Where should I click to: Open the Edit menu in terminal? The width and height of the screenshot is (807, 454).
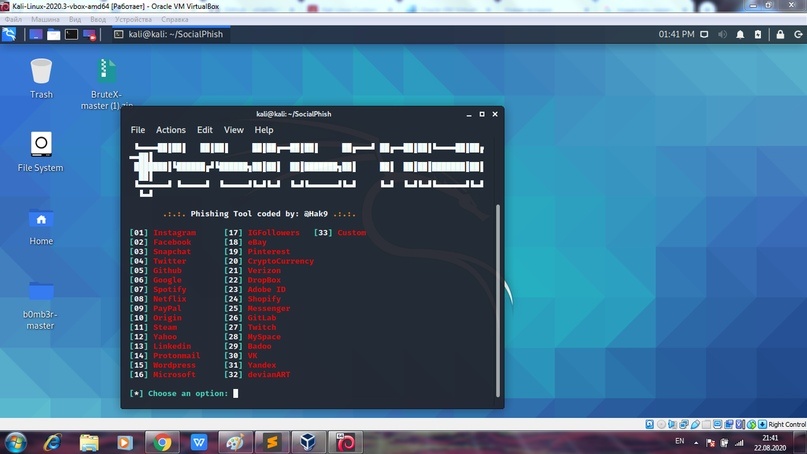pyautogui.click(x=204, y=130)
